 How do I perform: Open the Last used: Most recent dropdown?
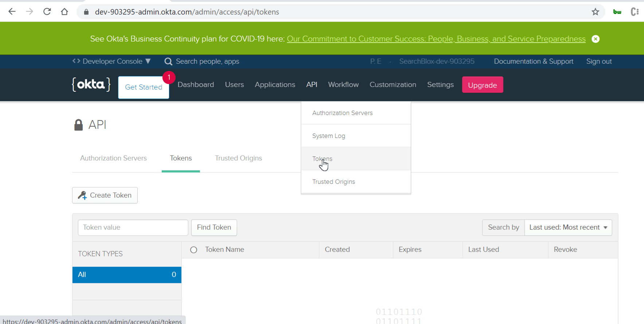(568, 228)
